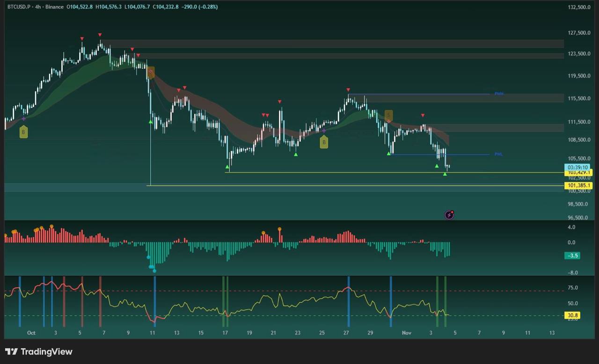The height and width of the screenshot is (364, 599).
Task: Select the 30.8 oscillator value label
Action: point(573,315)
